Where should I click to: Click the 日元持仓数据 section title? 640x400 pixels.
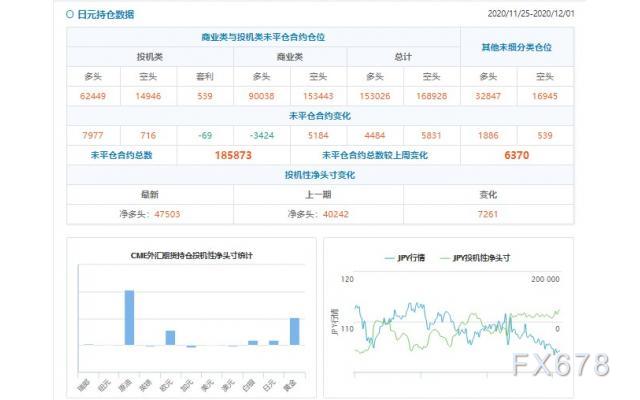coord(106,15)
